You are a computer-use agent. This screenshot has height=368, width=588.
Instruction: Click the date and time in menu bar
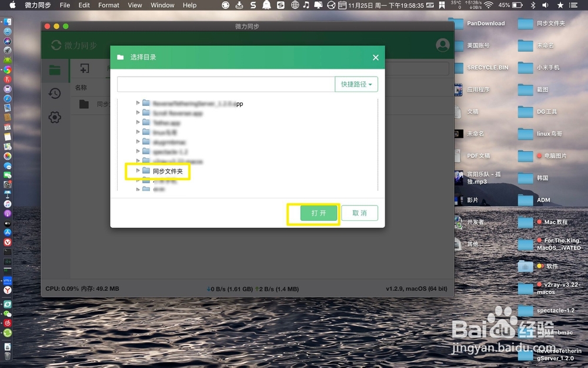tap(386, 5)
